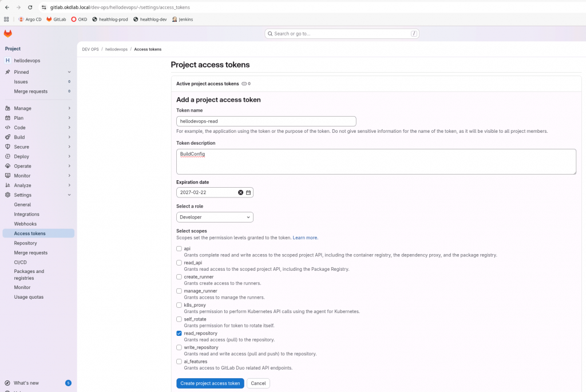The width and height of the screenshot is (586, 392).
Task: Open the OKD bookmark
Action: (x=79, y=19)
